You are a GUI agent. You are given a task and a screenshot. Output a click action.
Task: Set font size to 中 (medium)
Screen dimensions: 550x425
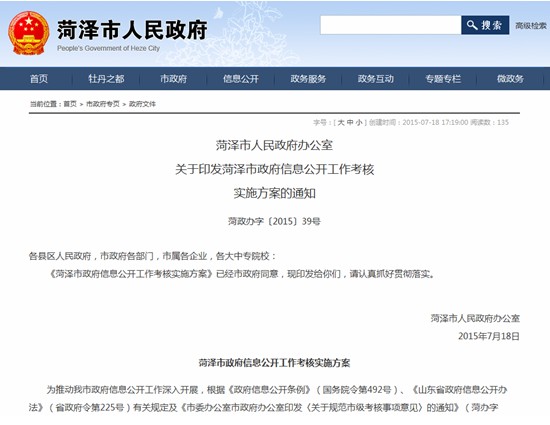[x=350, y=122]
